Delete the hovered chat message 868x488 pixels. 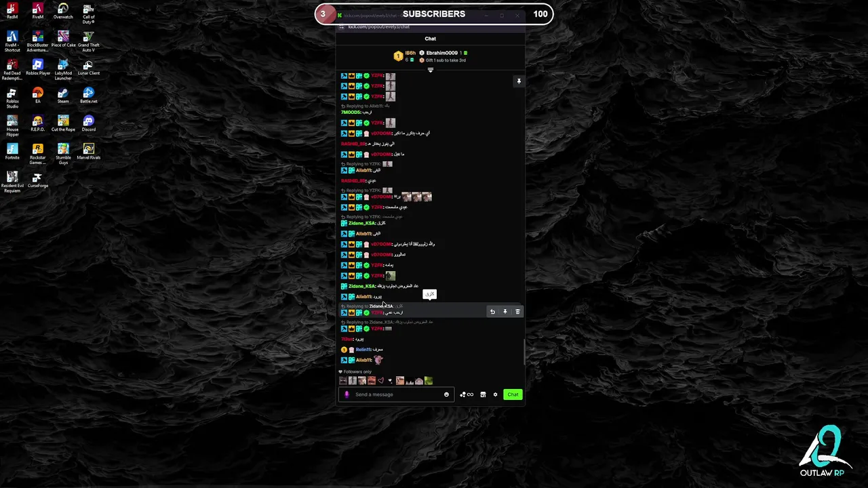pos(517,312)
